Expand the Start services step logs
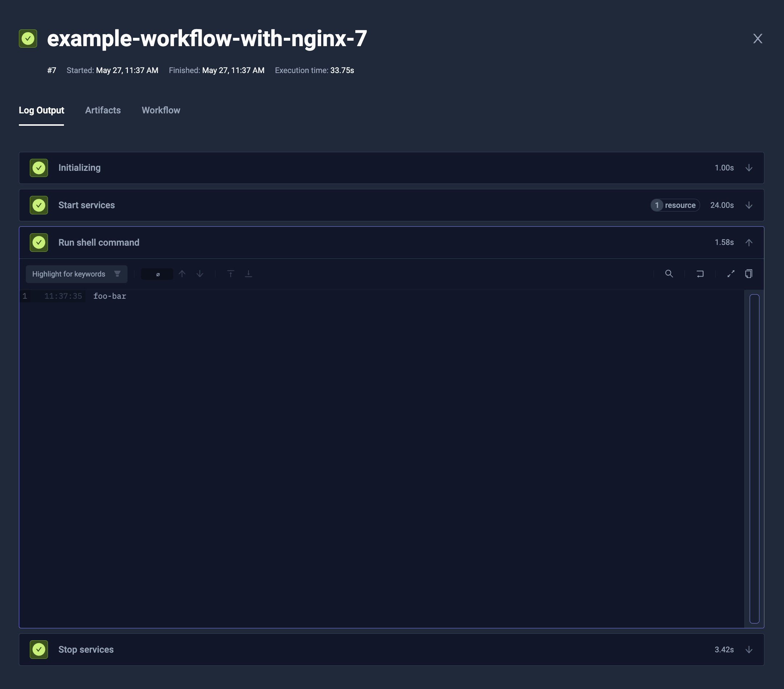 tap(749, 205)
